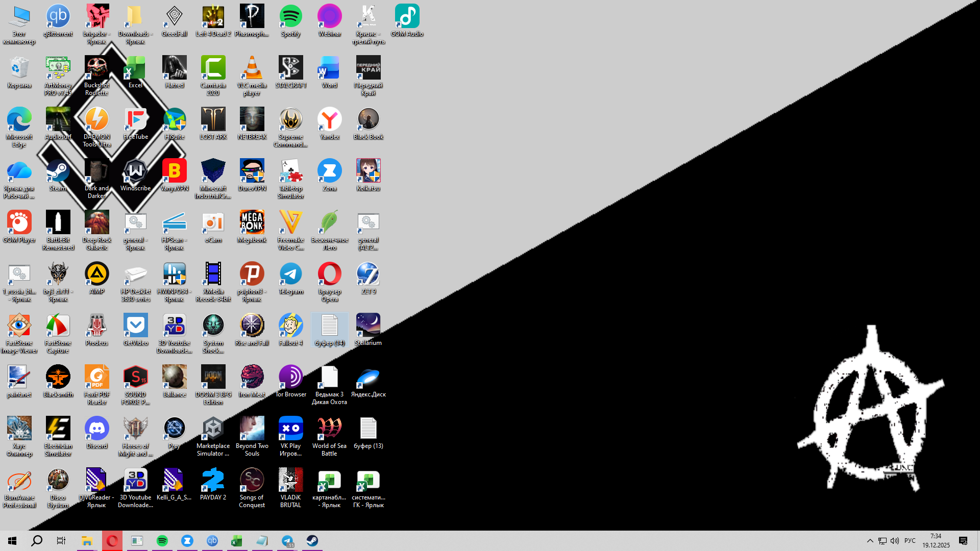Select the буфер (14) text file
This screenshot has width=980, height=551.
[329, 327]
